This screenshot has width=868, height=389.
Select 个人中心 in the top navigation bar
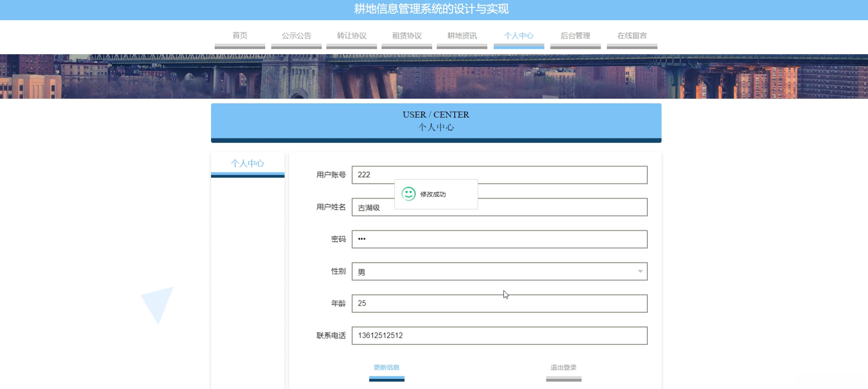coord(519,36)
